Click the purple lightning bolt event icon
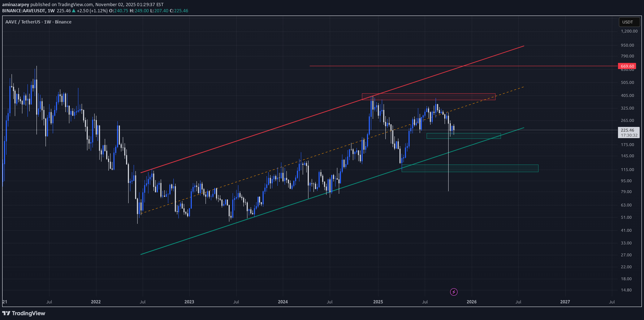The image size is (644, 320). (x=454, y=292)
